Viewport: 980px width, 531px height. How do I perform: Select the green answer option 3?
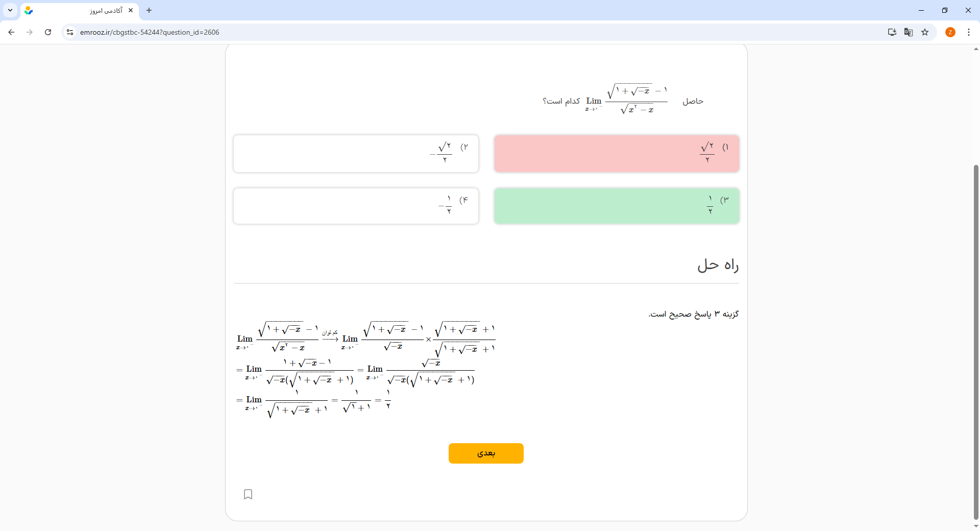[616, 206]
